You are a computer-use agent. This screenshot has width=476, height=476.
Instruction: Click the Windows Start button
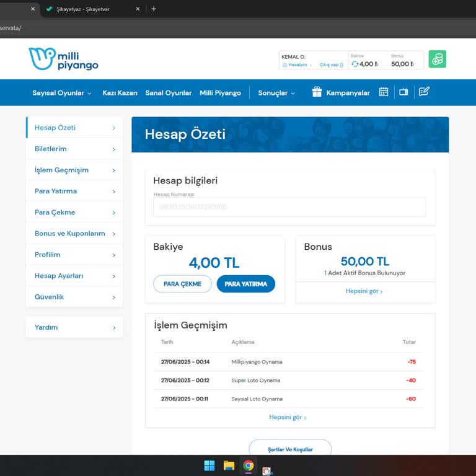tap(209, 465)
